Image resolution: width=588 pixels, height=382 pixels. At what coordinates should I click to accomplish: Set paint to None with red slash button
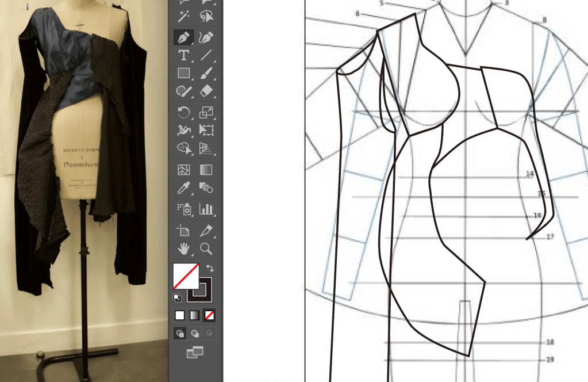[x=209, y=315]
